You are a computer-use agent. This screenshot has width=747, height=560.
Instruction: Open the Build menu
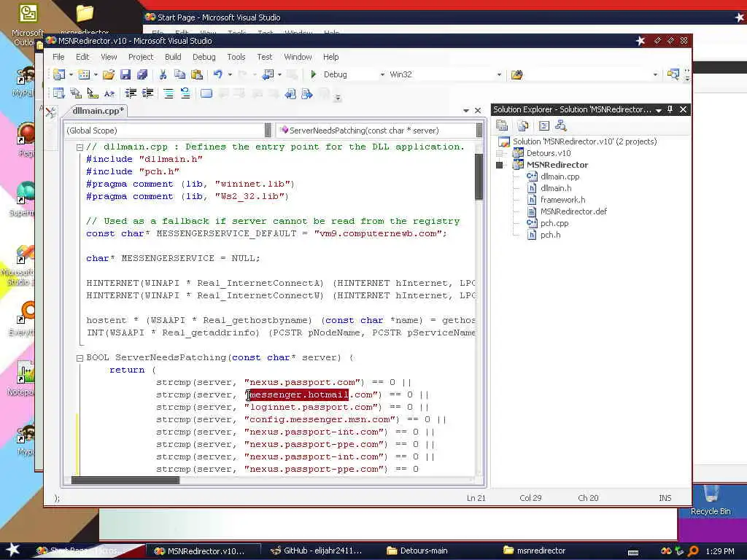click(173, 57)
